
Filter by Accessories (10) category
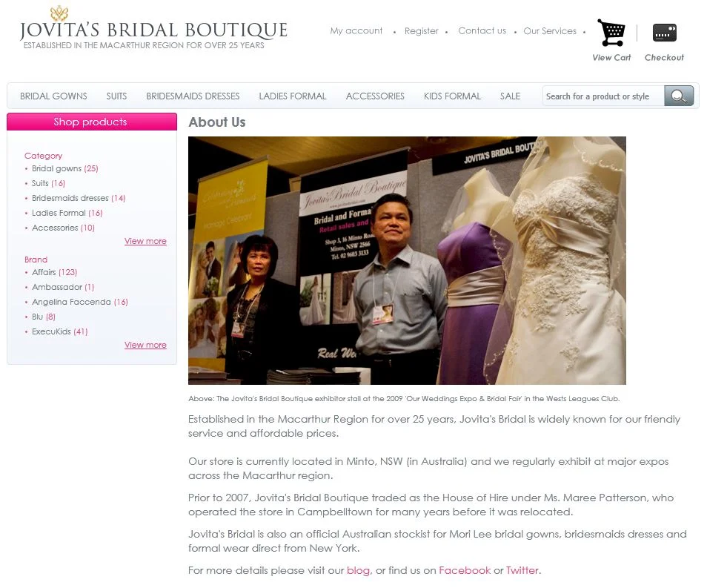coord(63,228)
